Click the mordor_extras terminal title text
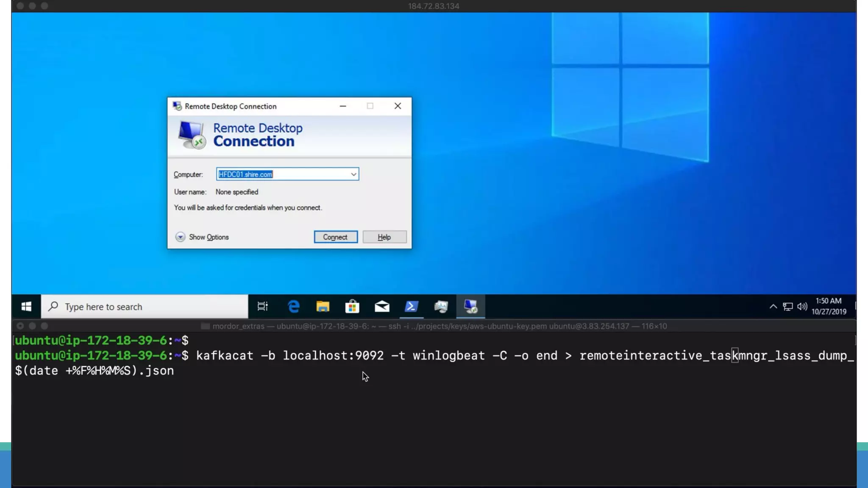This screenshot has width=868, height=488. tap(440, 326)
